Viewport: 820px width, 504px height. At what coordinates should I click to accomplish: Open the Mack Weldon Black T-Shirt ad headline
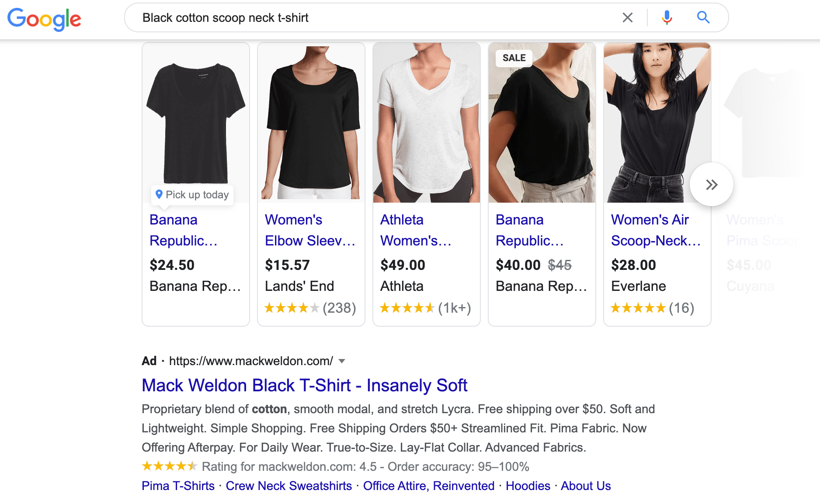tap(304, 385)
